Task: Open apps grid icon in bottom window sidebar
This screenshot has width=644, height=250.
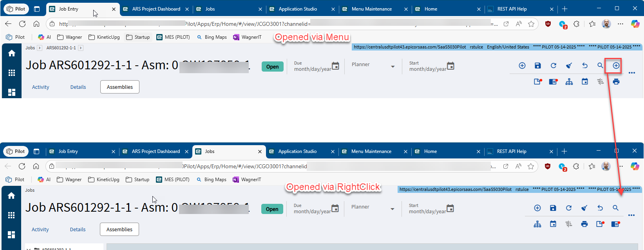Action: (x=11, y=215)
